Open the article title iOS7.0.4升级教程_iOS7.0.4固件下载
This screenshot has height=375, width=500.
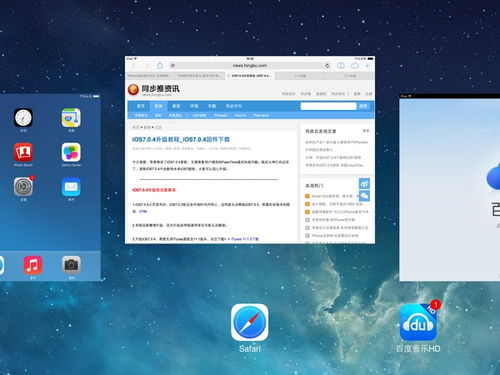tap(181, 139)
